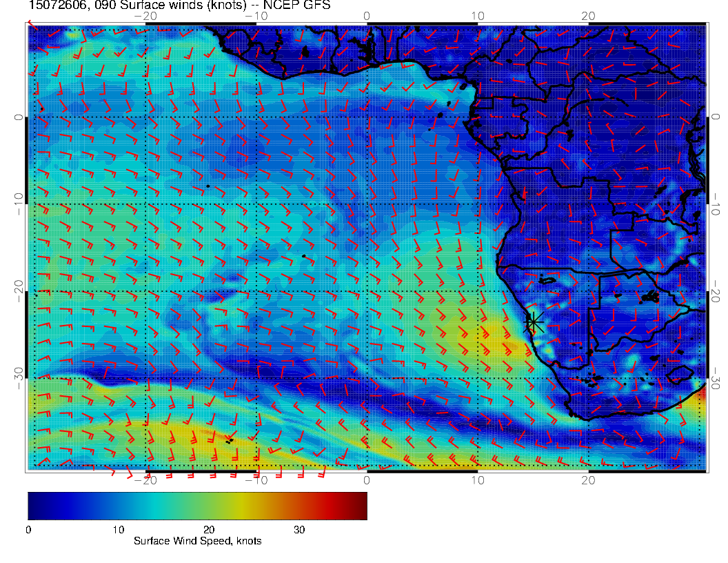Click the bottom axis longitude label '10'
728x563 pixels.
478,480
